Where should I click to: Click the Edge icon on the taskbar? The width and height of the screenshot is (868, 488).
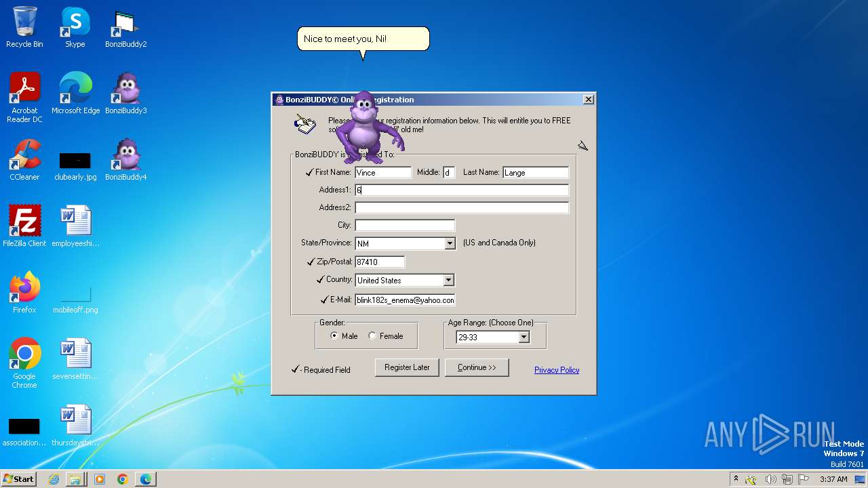tap(146, 479)
